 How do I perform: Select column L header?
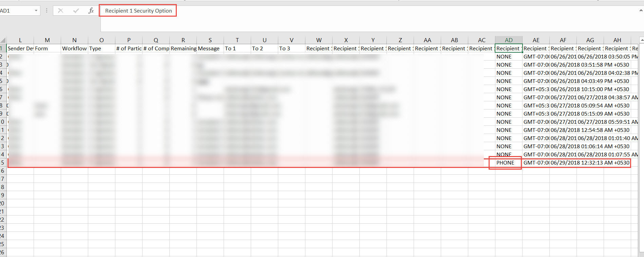click(20, 40)
